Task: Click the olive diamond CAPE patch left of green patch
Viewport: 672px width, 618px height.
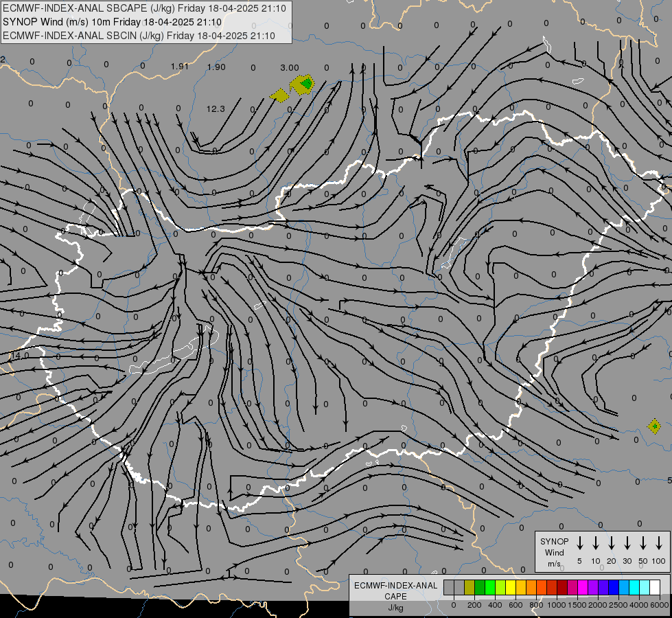Action: click(279, 95)
